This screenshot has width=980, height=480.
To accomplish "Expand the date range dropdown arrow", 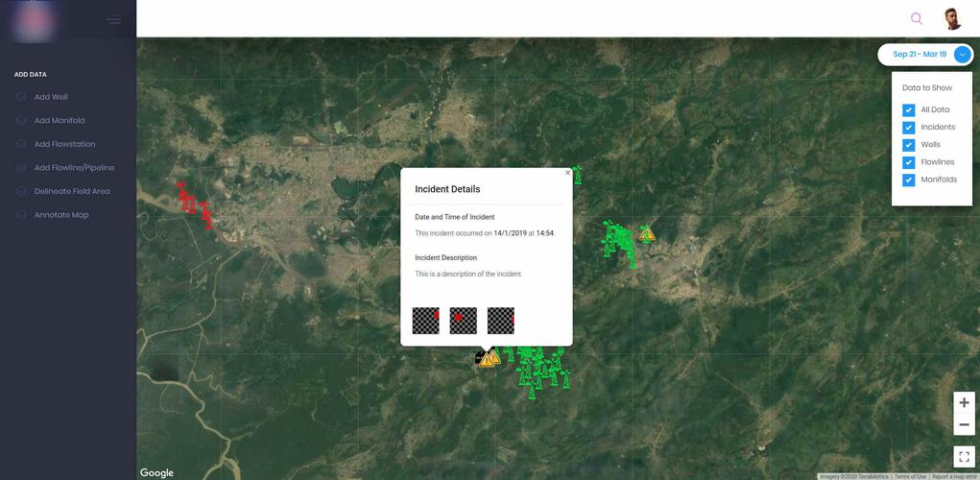I will click(x=963, y=55).
